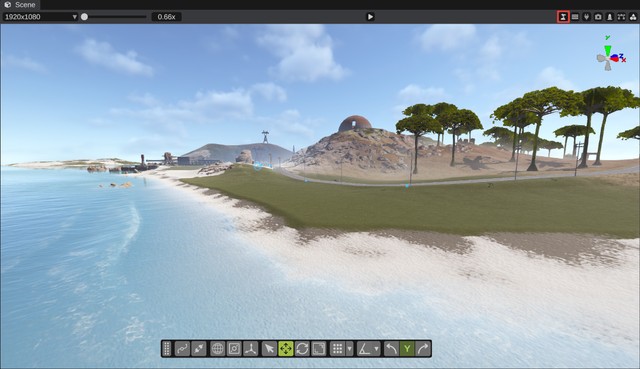Select the rotate tool icon

click(x=302, y=349)
